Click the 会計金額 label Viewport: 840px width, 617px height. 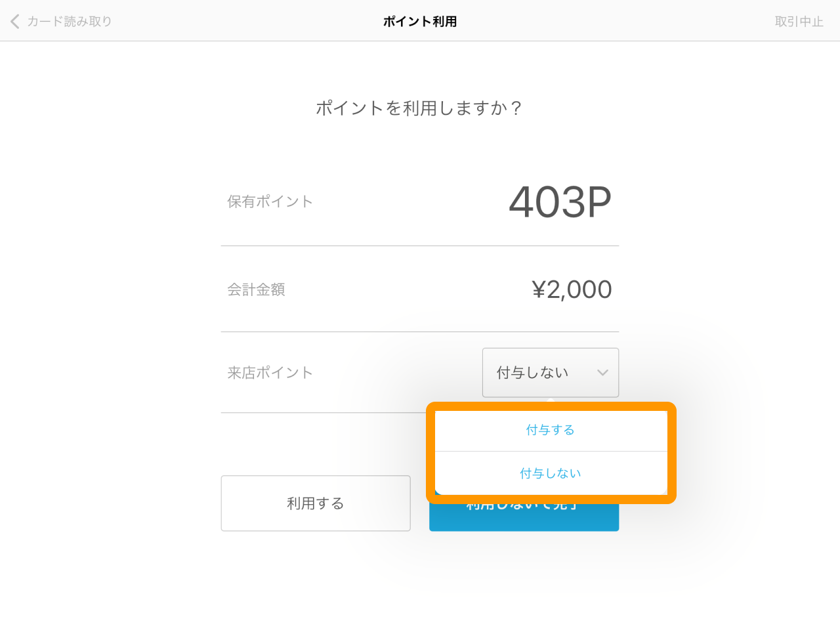coord(256,289)
